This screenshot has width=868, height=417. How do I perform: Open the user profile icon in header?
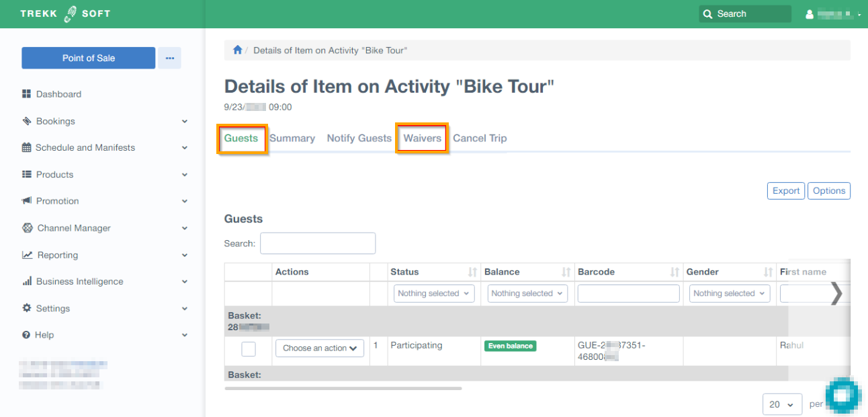(810, 14)
